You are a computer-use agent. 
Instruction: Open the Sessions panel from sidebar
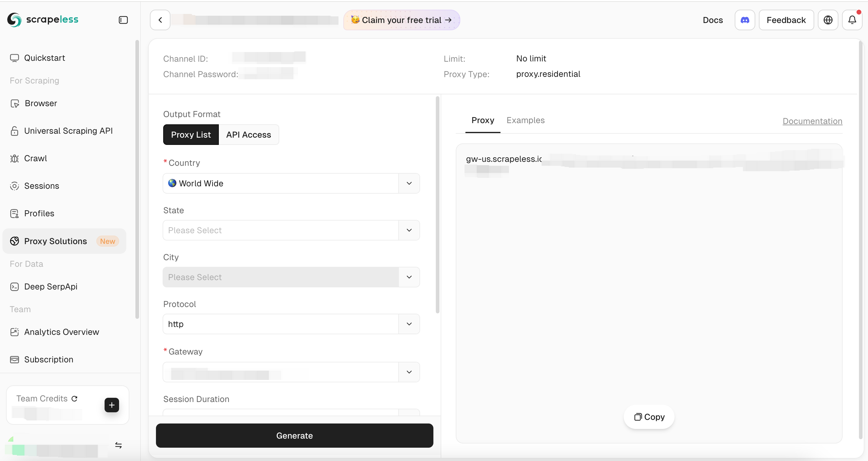pos(42,186)
